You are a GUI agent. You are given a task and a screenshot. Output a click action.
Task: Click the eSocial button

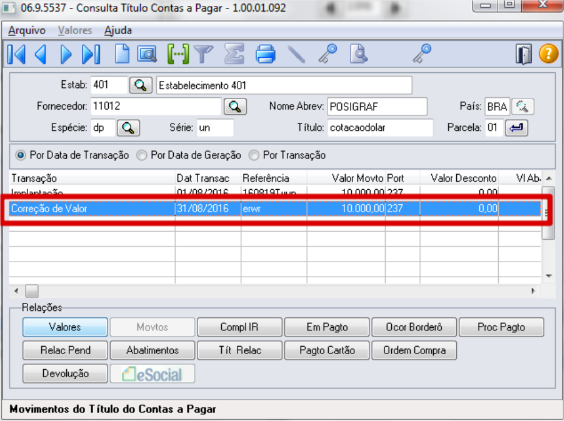coord(153,374)
